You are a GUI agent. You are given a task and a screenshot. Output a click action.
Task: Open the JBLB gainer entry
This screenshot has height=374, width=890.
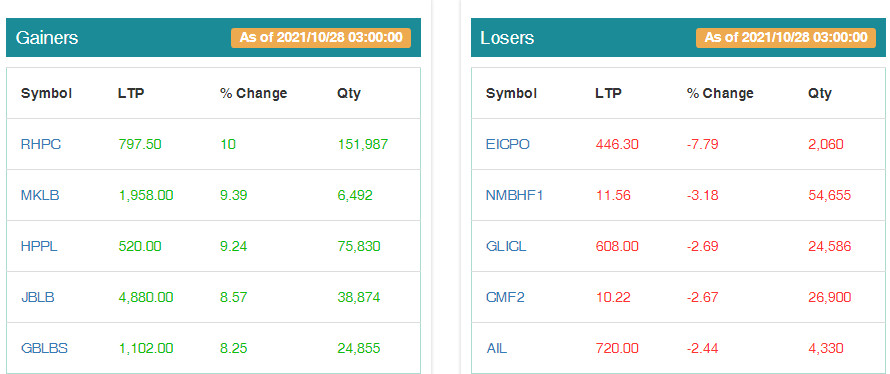click(x=37, y=297)
